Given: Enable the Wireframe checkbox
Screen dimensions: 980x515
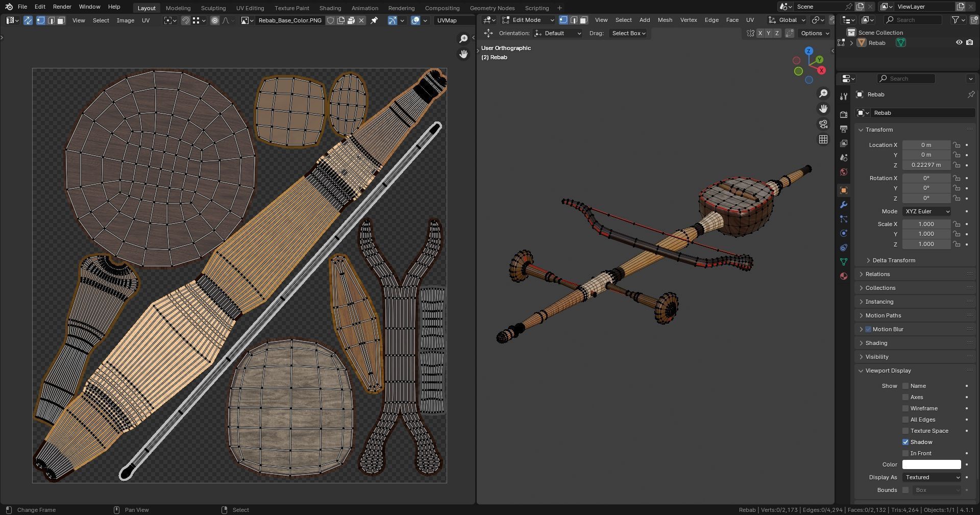Looking at the screenshot, I should coord(905,408).
